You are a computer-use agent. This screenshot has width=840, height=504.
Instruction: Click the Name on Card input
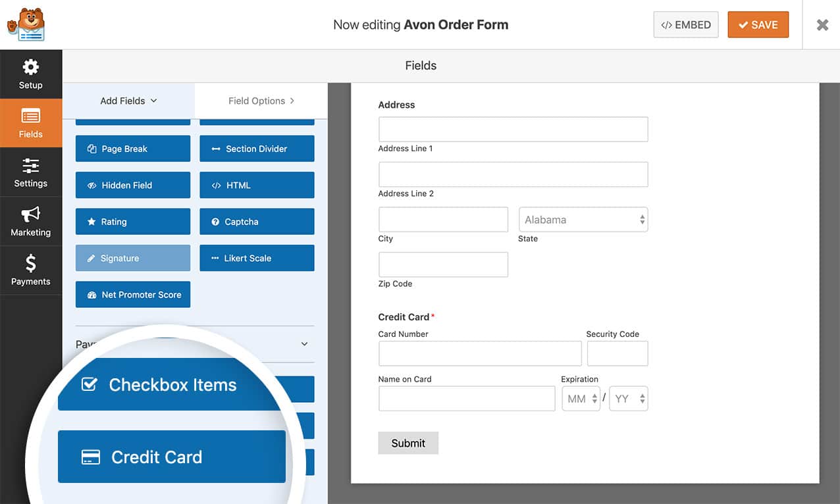[467, 399]
